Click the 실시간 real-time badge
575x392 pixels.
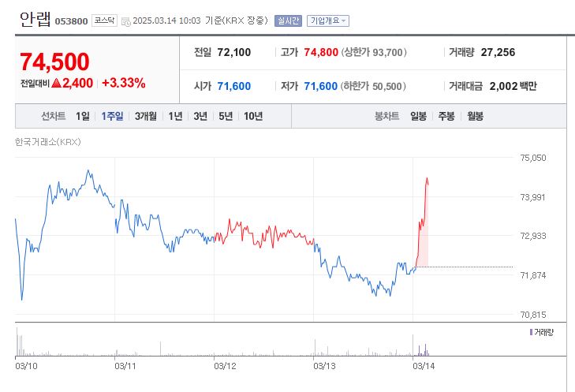[288, 21]
